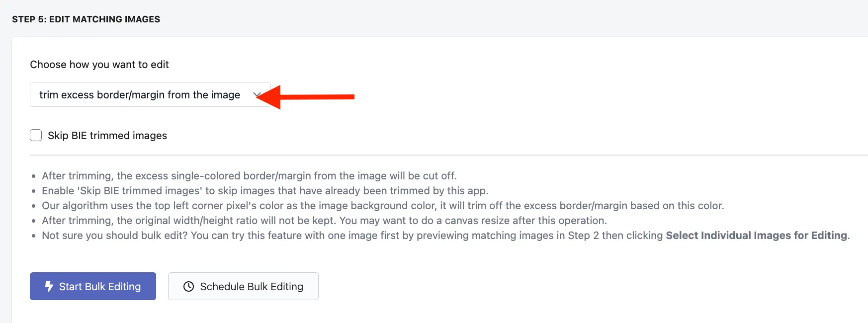Image resolution: width=868 pixels, height=323 pixels.
Task: Start Bulk Editing now
Action: click(93, 286)
